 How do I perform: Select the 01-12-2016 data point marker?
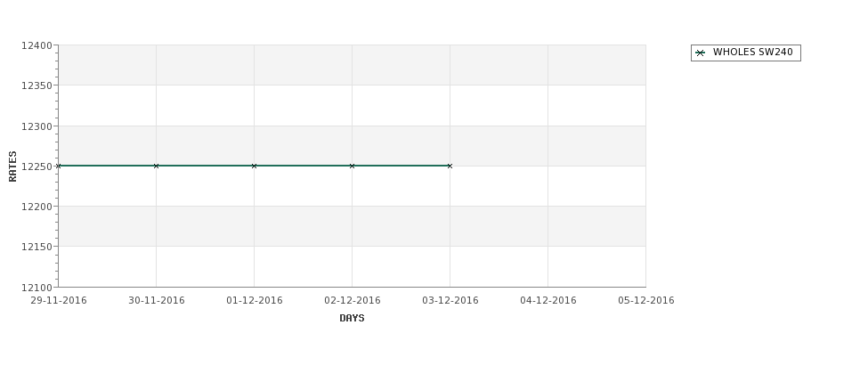pyautogui.click(x=254, y=167)
